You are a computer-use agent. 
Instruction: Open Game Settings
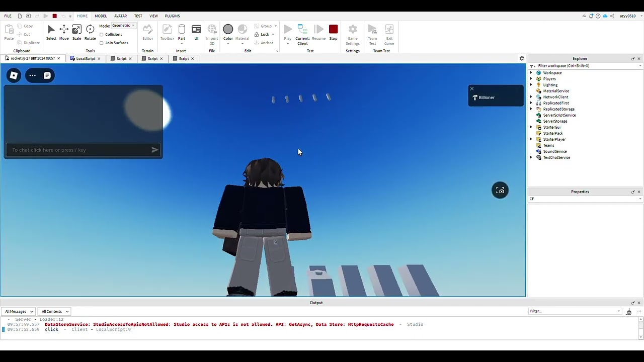coord(353,34)
